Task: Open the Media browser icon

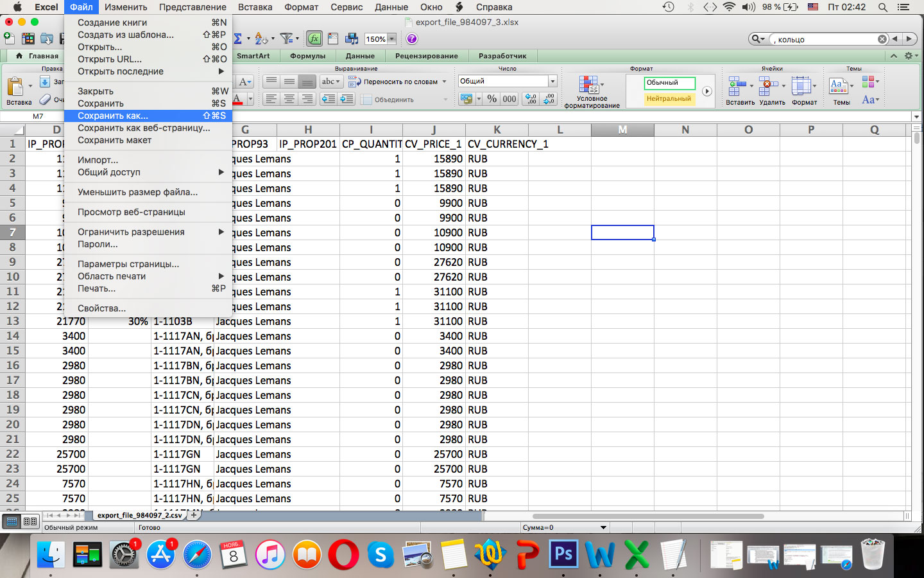Action: click(x=352, y=39)
